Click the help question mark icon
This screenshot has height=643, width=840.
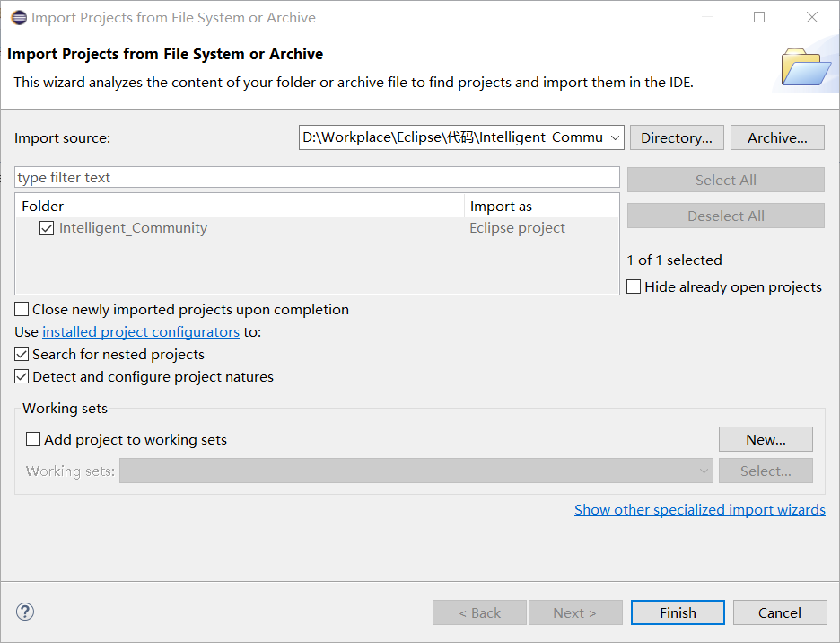tap(25, 612)
